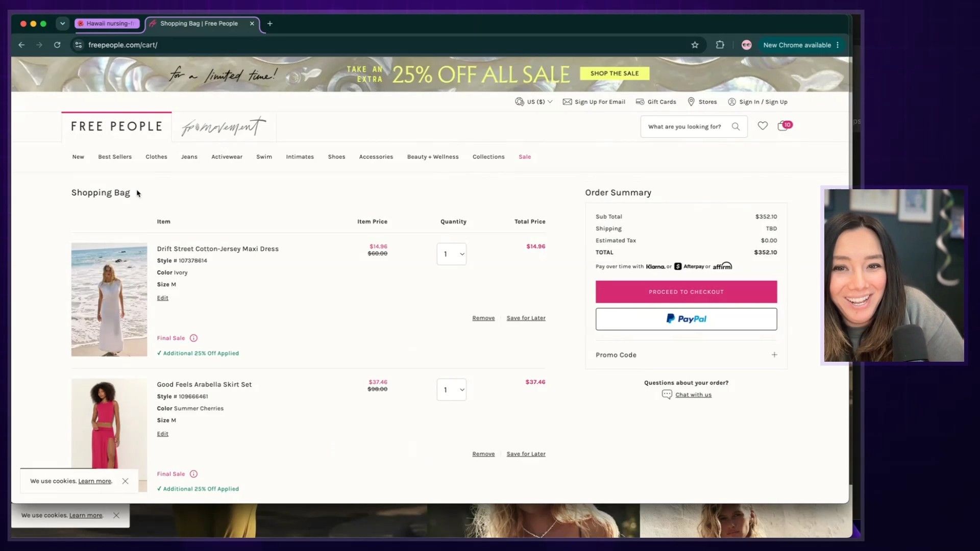Screen dimensions: 980x551
Task: Open the Intimates menu
Action: point(300,157)
